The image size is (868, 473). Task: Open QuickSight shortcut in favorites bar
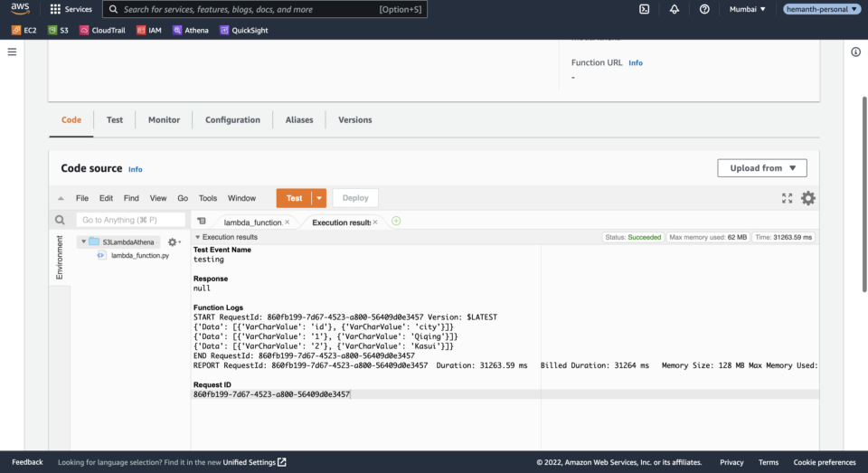[243, 30]
